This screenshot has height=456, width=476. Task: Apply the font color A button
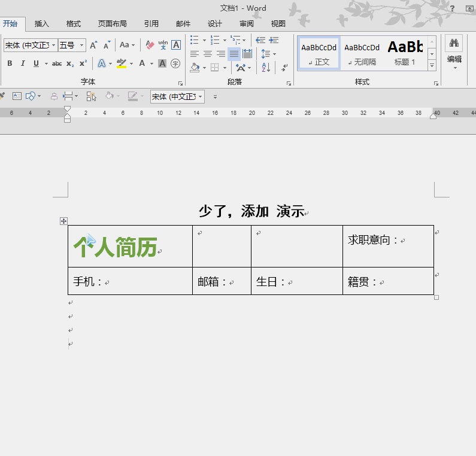click(x=142, y=63)
